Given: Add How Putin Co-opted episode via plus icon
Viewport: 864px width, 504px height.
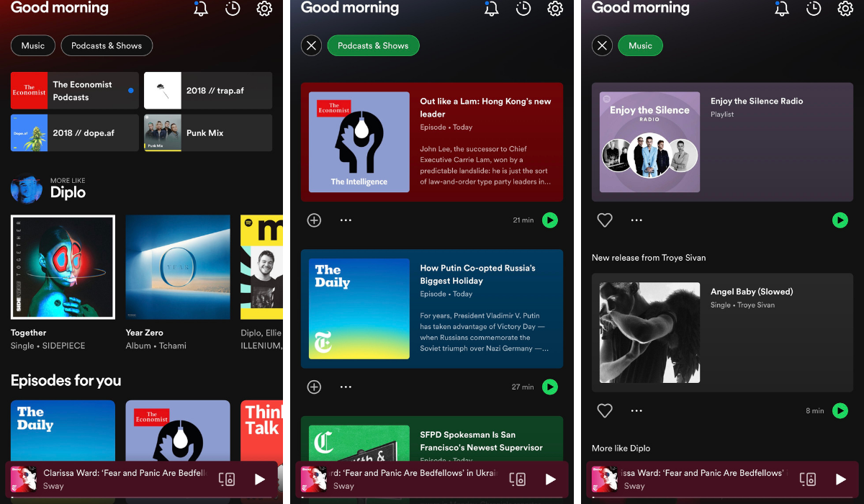Looking at the screenshot, I should pyautogui.click(x=314, y=387).
